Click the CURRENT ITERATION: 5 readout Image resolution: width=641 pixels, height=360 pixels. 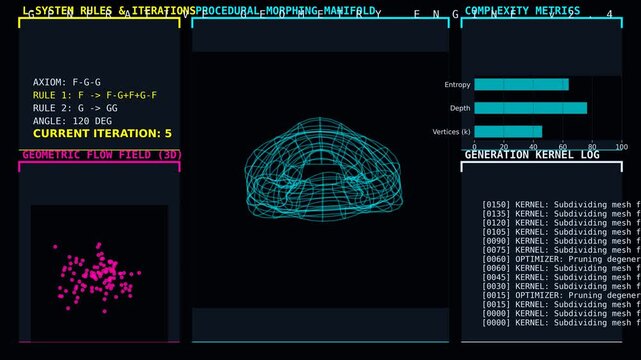(x=103, y=134)
